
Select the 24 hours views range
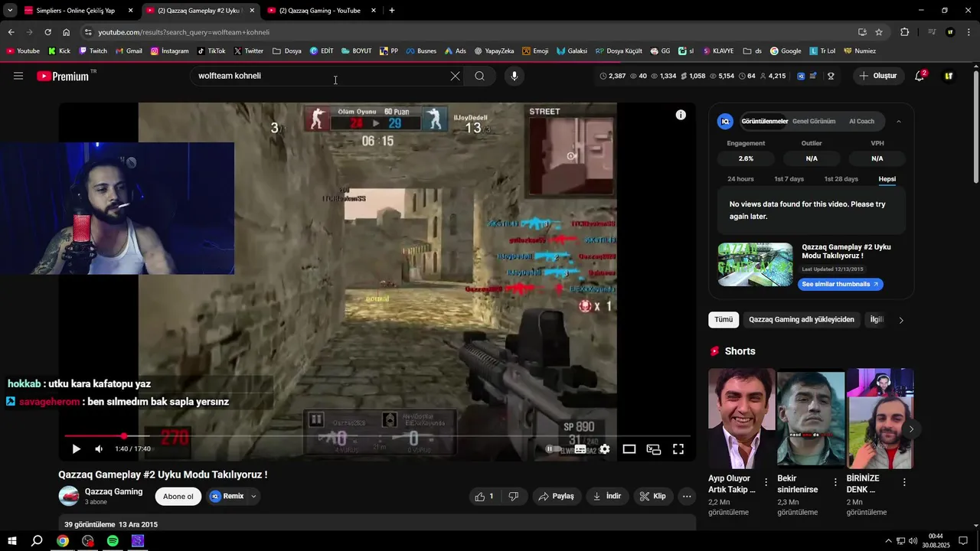click(x=740, y=179)
